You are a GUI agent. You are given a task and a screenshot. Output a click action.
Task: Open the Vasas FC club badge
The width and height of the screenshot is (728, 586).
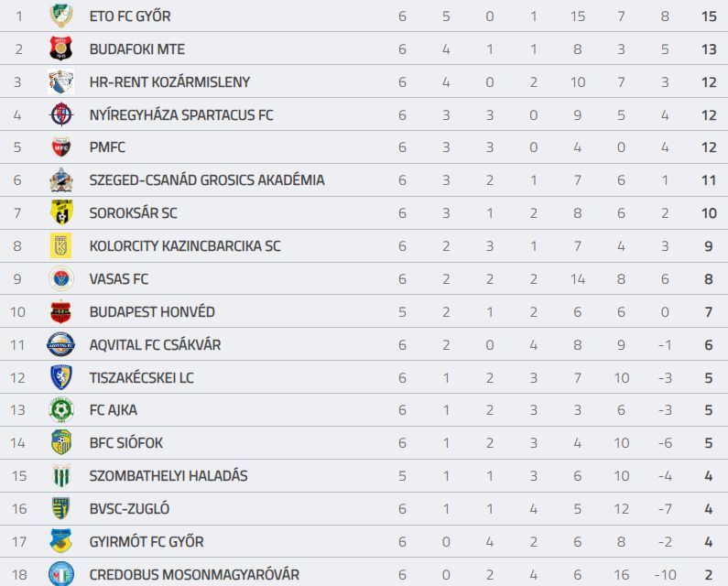pos(60,278)
